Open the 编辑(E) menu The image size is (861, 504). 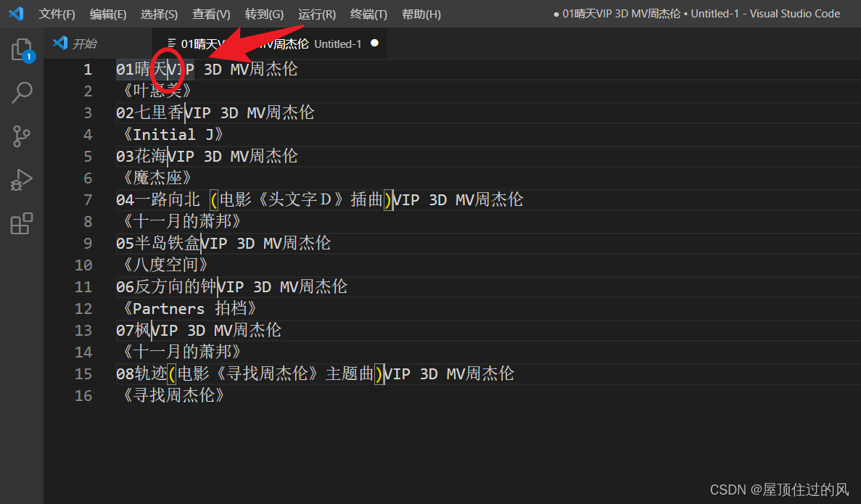click(x=108, y=15)
